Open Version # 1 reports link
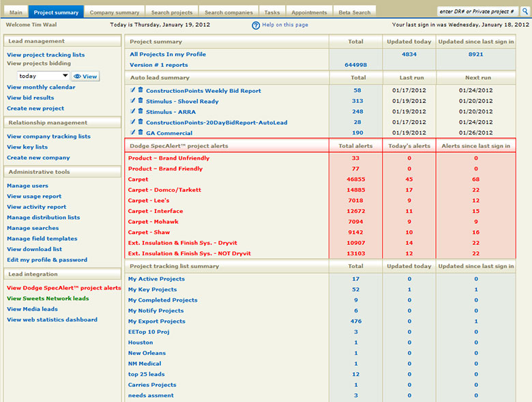 pyautogui.click(x=159, y=65)
